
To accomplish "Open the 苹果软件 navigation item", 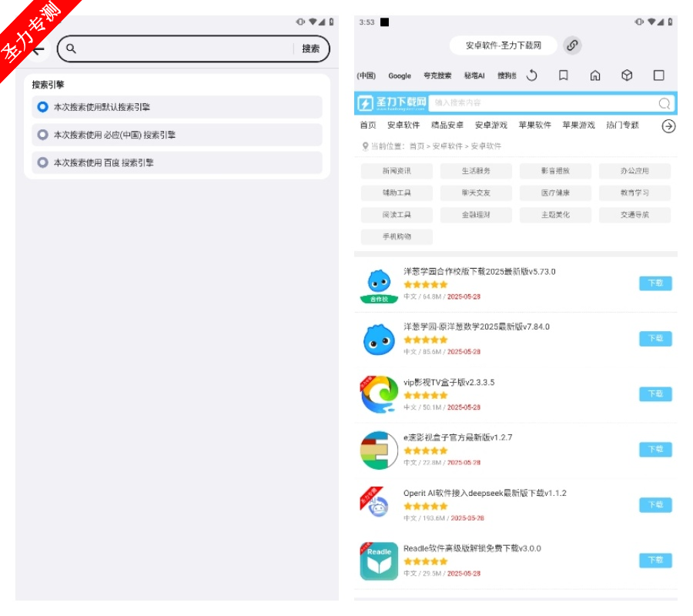I will (x=535, y=125).
